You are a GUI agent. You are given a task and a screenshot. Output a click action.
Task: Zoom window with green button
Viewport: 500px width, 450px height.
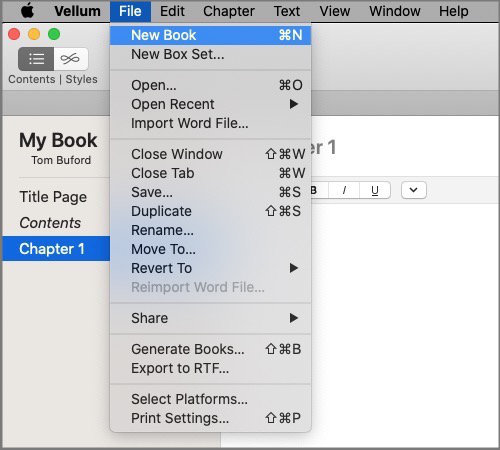point(54,34)
